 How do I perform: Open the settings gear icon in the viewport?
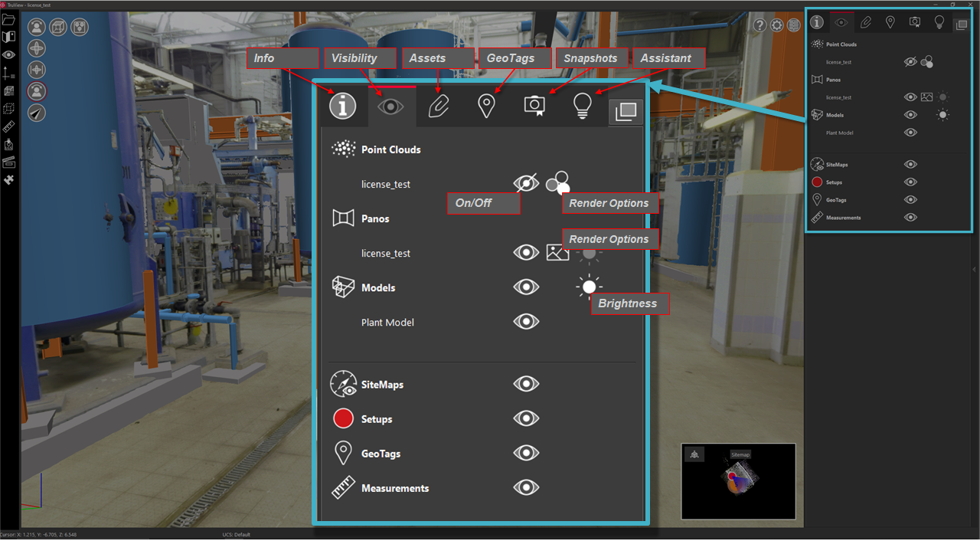click(x=777, y=25)
